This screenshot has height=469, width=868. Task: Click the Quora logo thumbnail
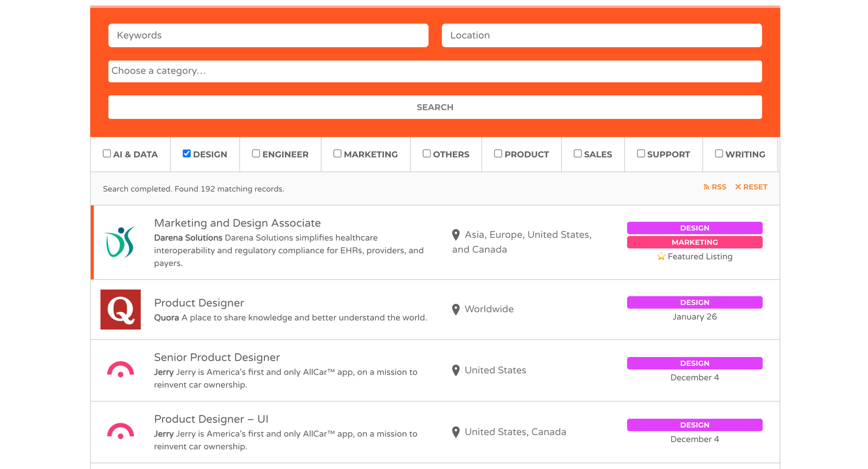[120, 309]
